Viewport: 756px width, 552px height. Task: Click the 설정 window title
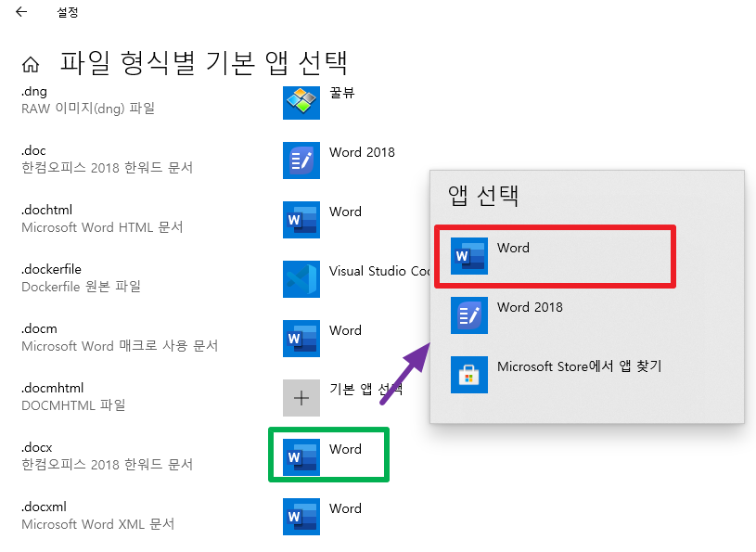point(68,12)
